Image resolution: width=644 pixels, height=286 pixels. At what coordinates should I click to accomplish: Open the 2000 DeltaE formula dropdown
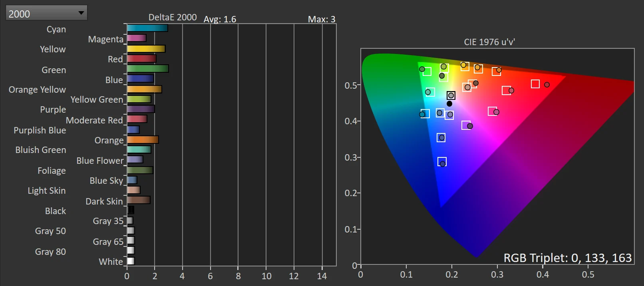tap(46, 13)
